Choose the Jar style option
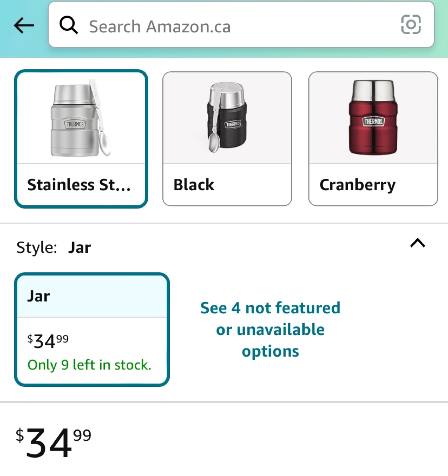Screen dimensions: 448x476 pos(92,297)
